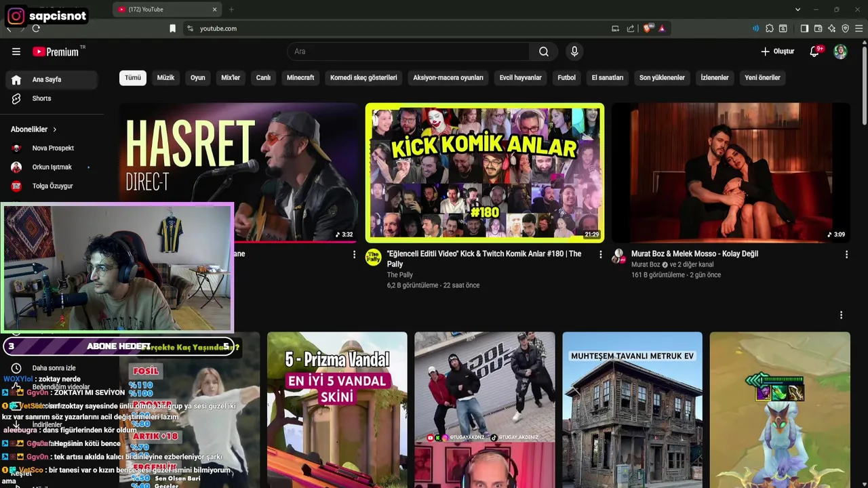Close the (172) YouTube tab
The image size is (868, 488).
[215, 9]
